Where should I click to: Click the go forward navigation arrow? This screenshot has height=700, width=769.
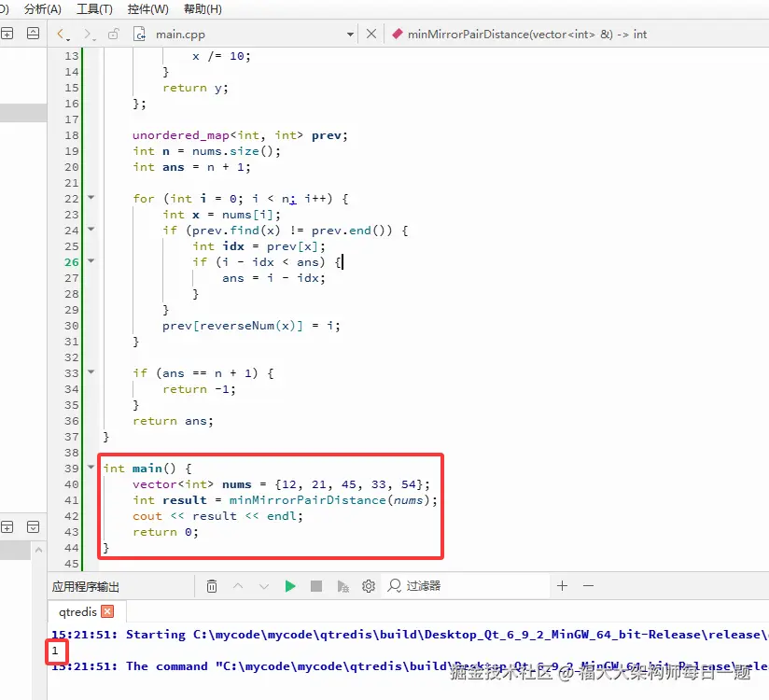[x=88, y=34]
